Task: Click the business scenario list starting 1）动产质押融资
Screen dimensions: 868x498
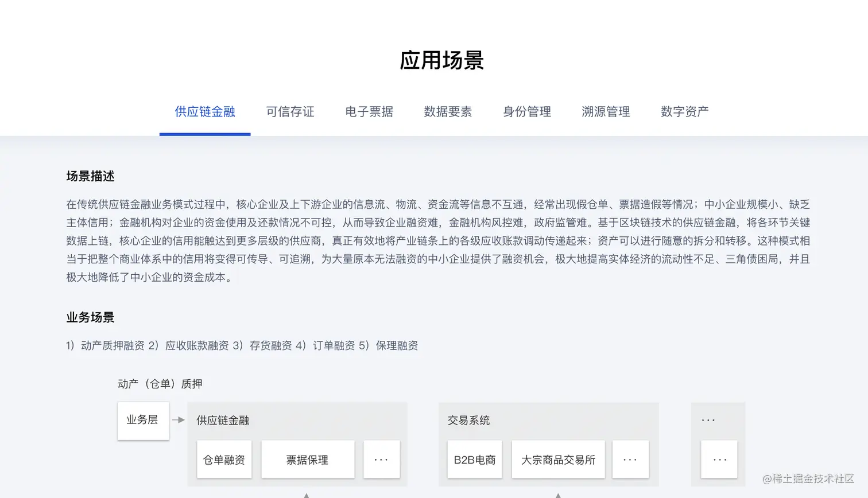Action: click(242, 345)
